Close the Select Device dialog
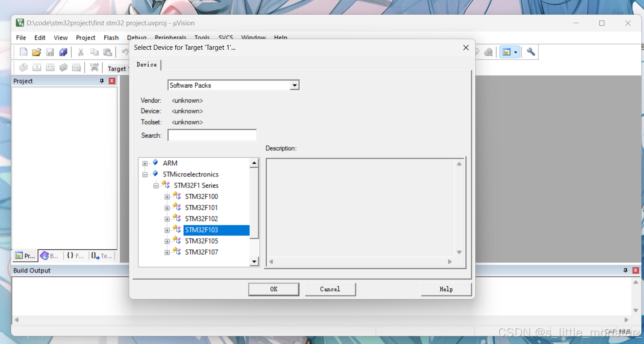Screen dimensions: 644x344 (466, 48)
